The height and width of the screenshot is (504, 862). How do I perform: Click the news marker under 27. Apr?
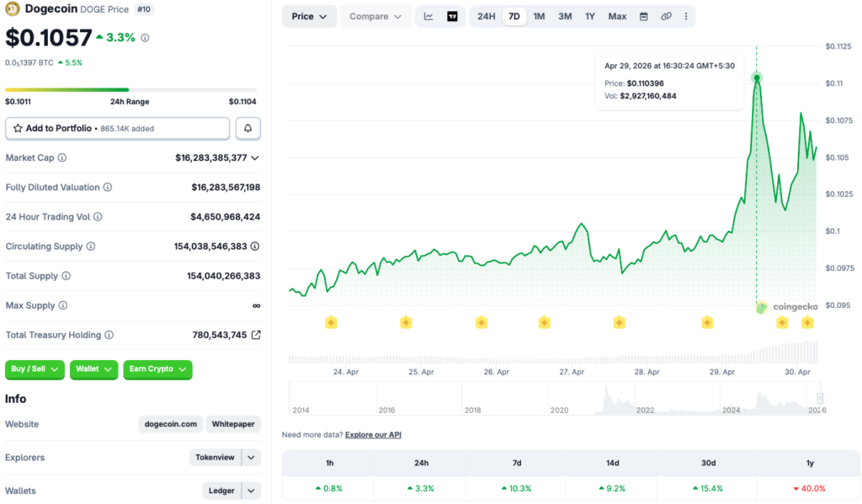click(544, 322)
